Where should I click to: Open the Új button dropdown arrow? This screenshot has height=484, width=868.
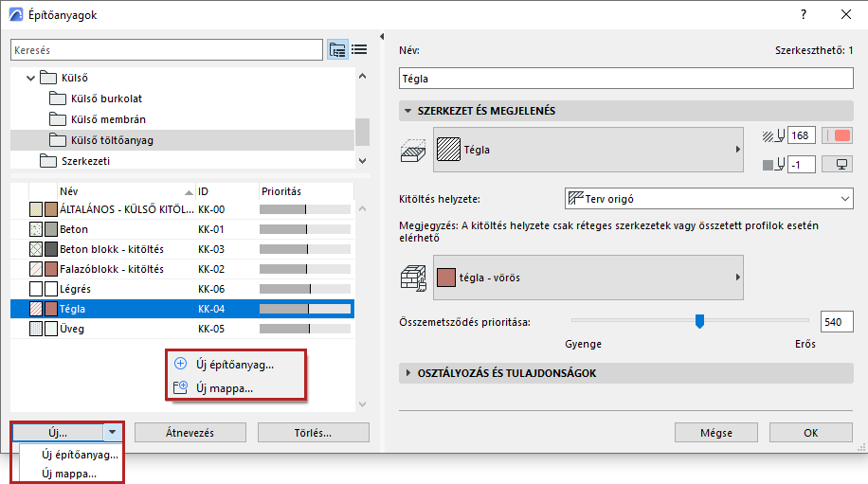coord(113,432)
